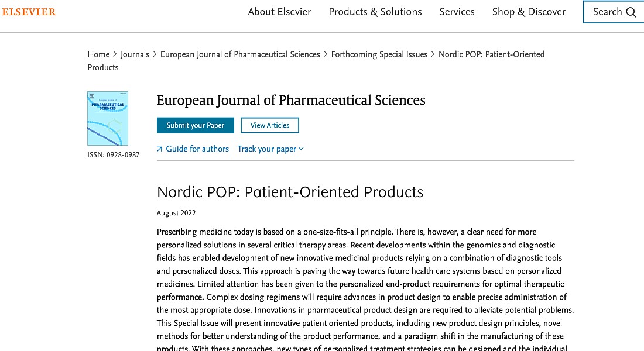Go to Home breadcrumb link

click(x=98, y=54)
